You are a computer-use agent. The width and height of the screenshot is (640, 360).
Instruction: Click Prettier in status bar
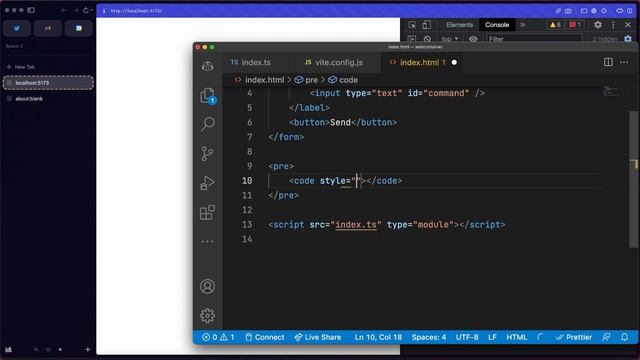pos(574,337)
